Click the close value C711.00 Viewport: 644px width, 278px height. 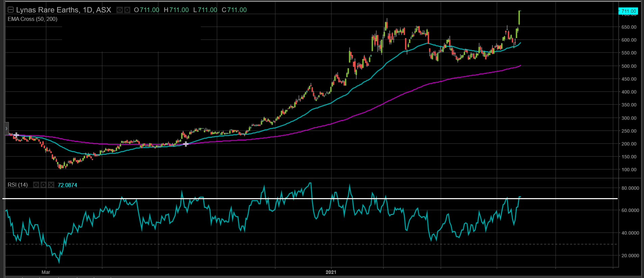pos(234,10)
